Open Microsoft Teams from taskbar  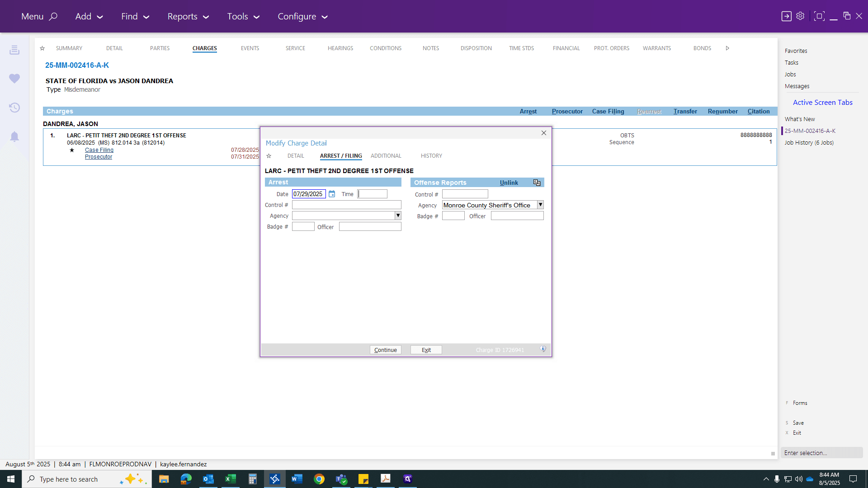(x=341, y=479)
